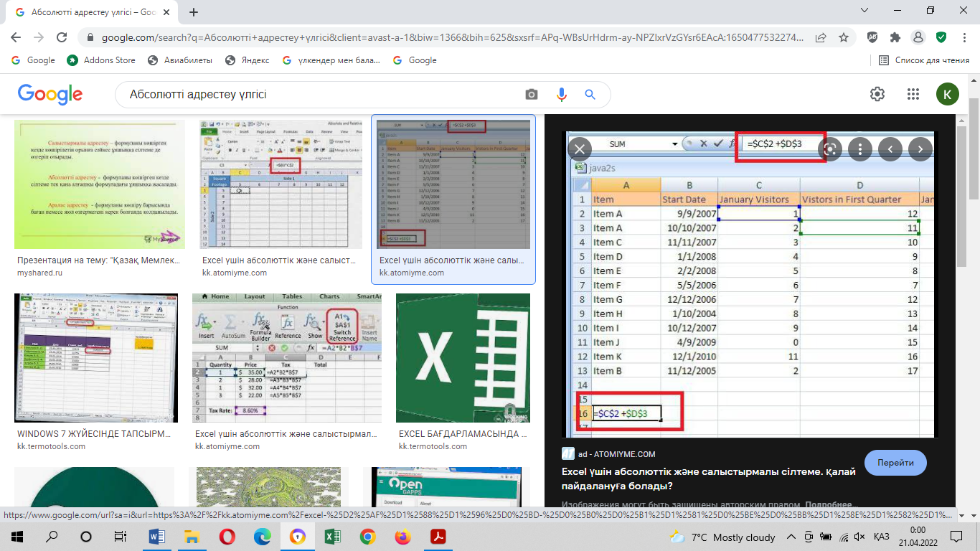The height and width of the screenshot is (551, 980).
Task: Click the blue search magnifier icon
Action: tap(590, 95)
